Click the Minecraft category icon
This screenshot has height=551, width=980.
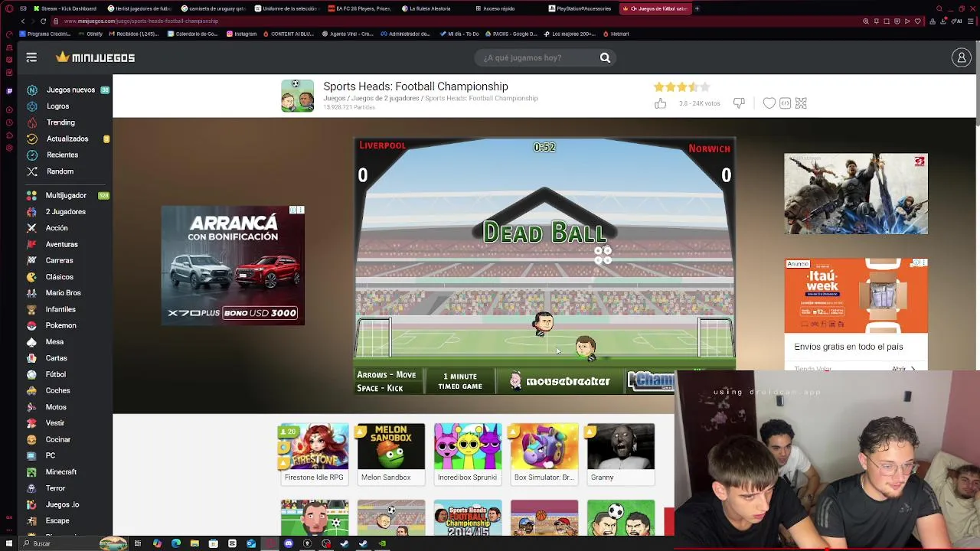tap(31, 472)
